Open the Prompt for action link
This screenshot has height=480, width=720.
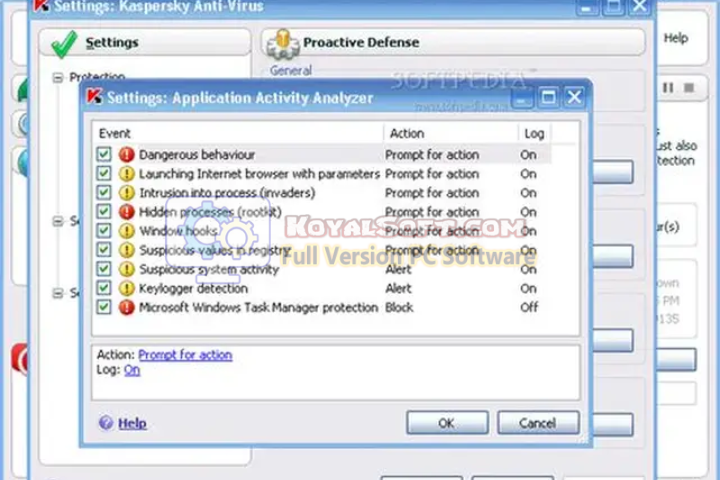[x=185, y=355]
